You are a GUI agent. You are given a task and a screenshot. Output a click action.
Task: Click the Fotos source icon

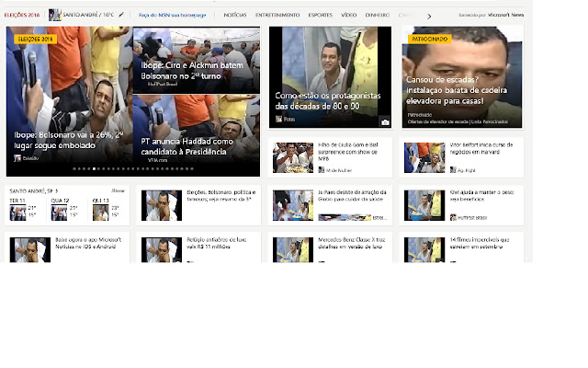[x=278, y=119]
